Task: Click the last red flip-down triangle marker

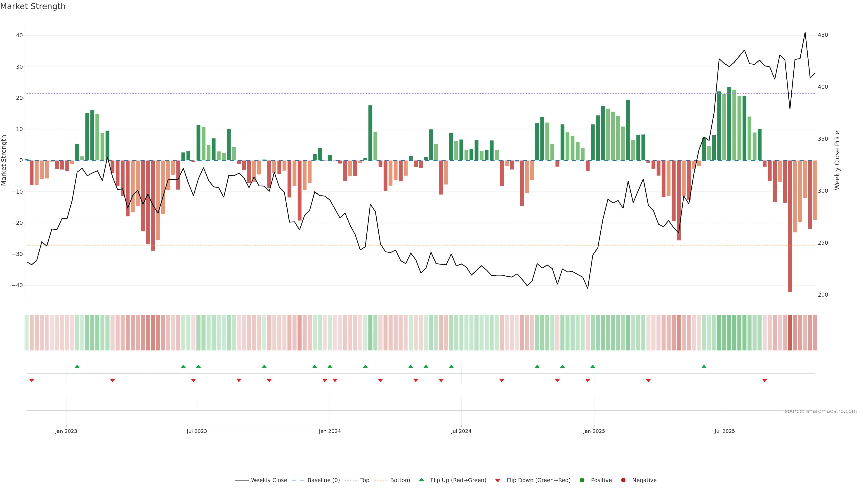Action: 764,380
